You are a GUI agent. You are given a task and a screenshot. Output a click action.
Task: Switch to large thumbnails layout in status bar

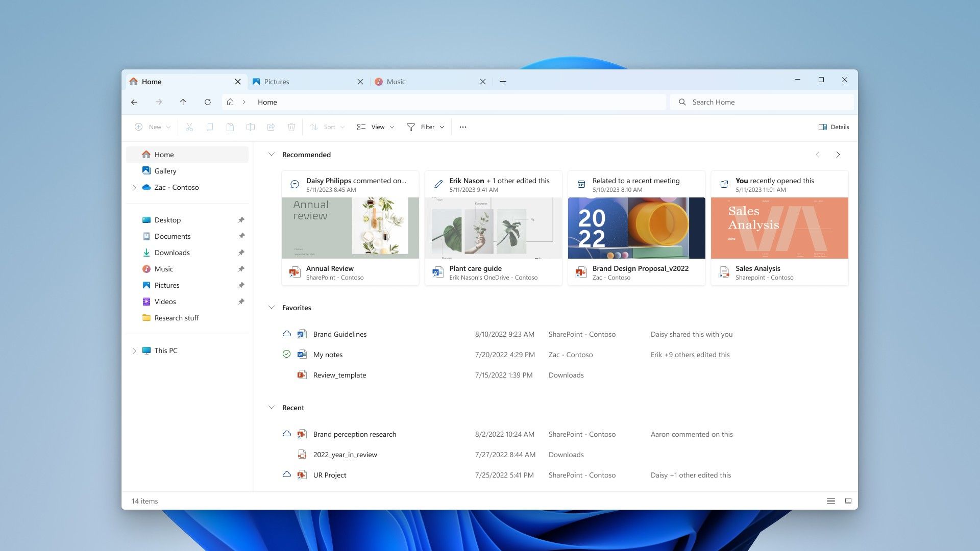(848, 501)
